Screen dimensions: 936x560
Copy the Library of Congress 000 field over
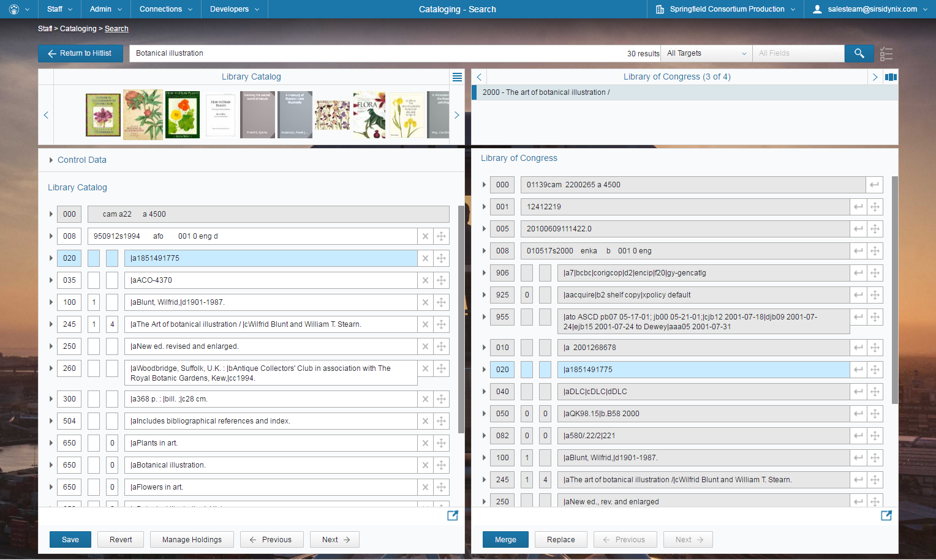tap(875, 185)
